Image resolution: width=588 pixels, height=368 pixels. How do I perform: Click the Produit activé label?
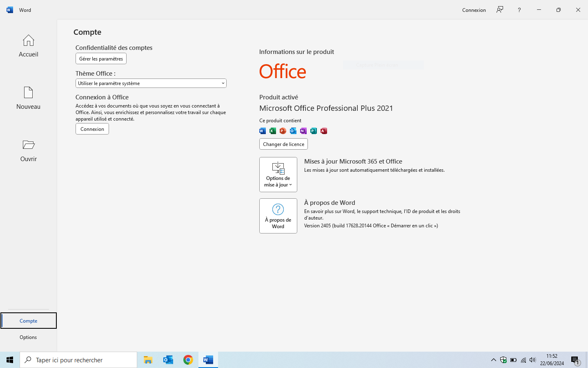point(278,97)
